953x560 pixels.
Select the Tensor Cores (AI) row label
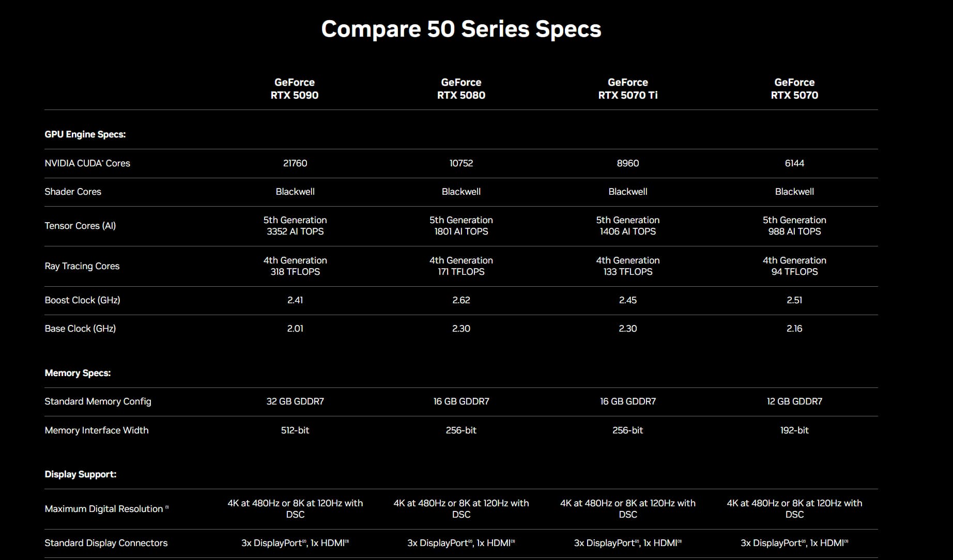tap(80, 226)
